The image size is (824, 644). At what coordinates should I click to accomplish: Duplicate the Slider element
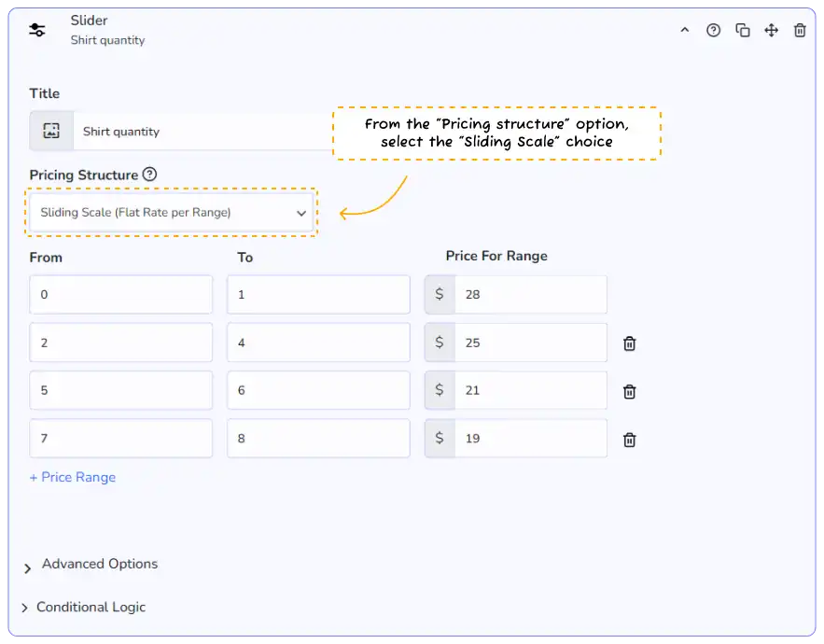pos(743,31)
